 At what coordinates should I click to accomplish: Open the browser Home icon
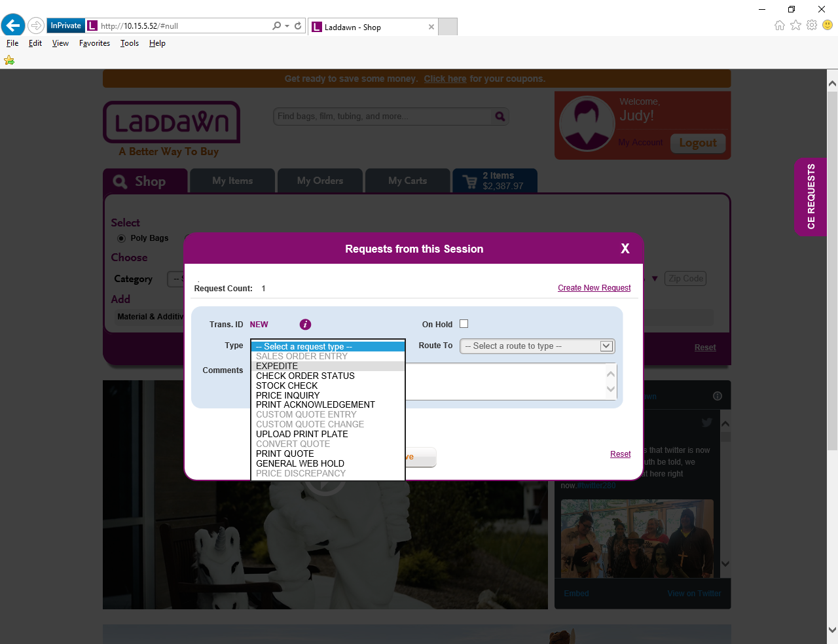[x=780, y=25]
